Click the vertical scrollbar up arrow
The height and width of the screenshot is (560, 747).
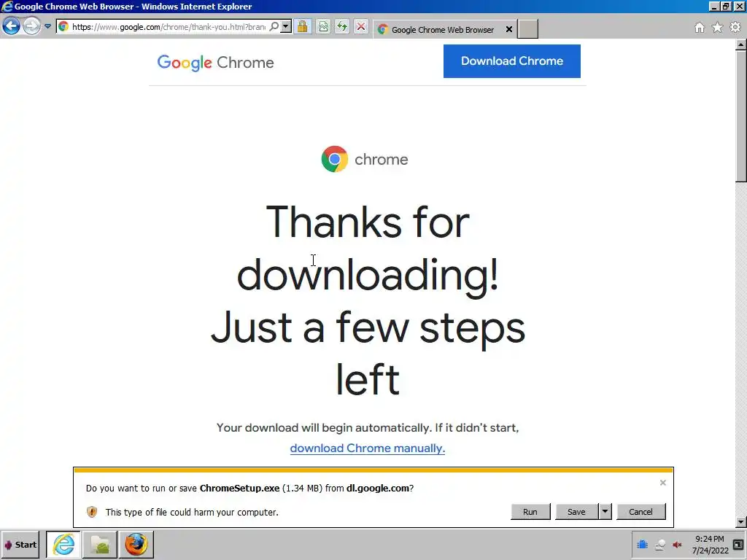coord(741,44)
